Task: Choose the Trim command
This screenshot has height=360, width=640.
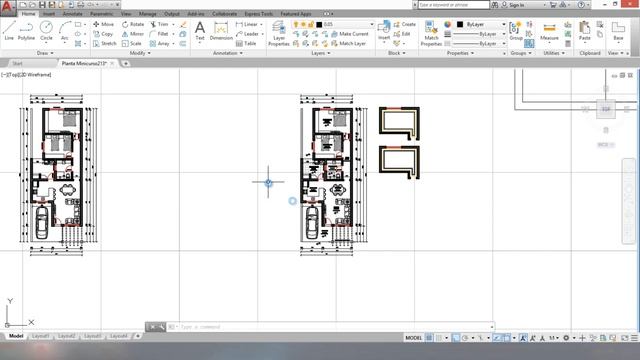Action: 159,24
